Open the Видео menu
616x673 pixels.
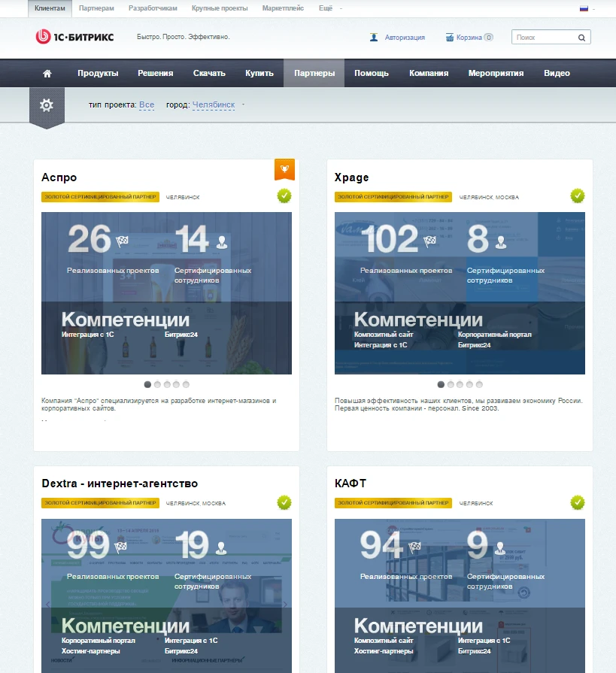[557, 74]
